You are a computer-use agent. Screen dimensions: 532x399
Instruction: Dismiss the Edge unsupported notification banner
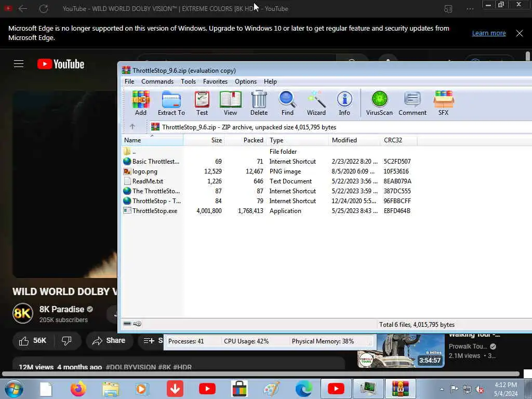point(520,33)
